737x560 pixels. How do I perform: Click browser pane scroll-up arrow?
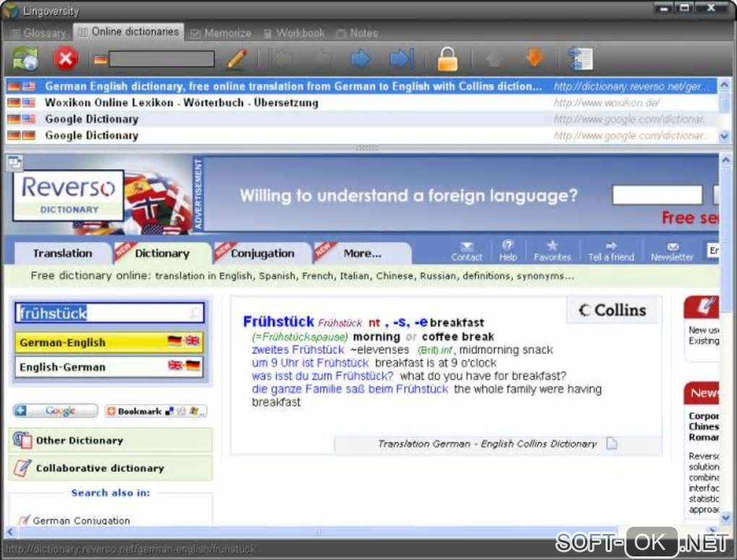[x=725, y=160]
